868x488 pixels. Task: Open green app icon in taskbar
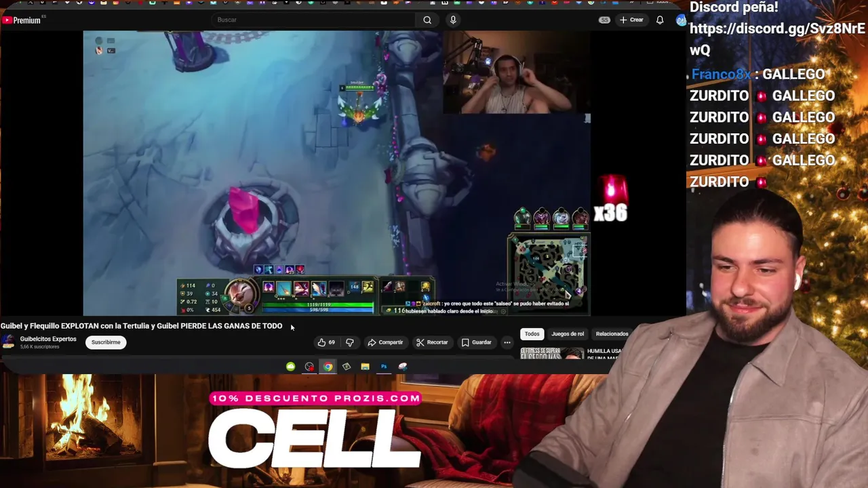point(290,367)
